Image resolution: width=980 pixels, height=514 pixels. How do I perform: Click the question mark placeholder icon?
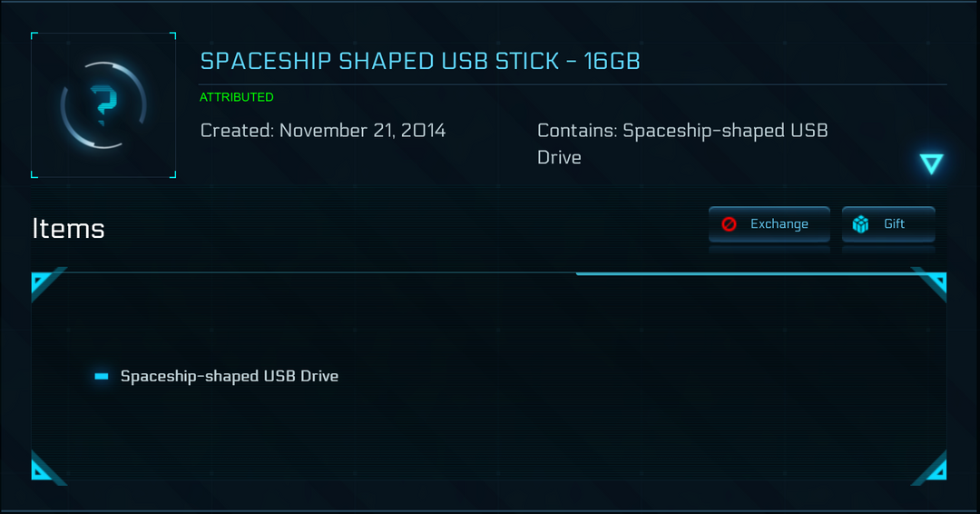point(104,105)
